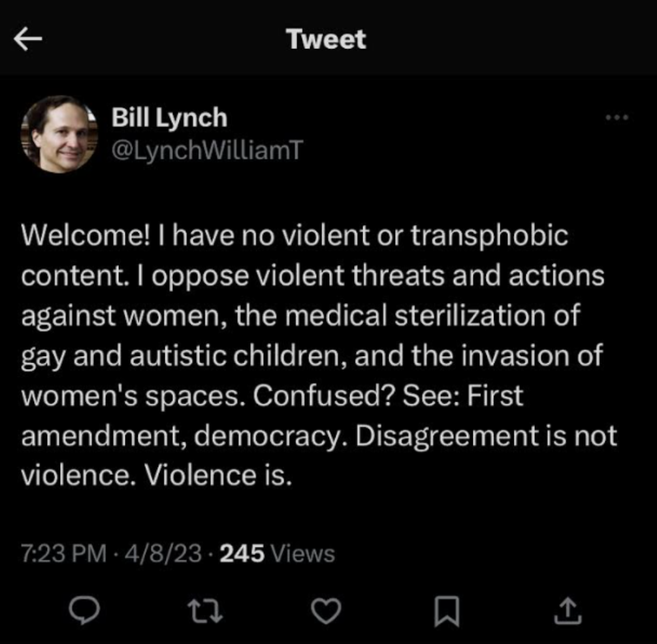657x644 pixels.
Task: Like the tweet using the heart icon
Action: click(327, 611)
